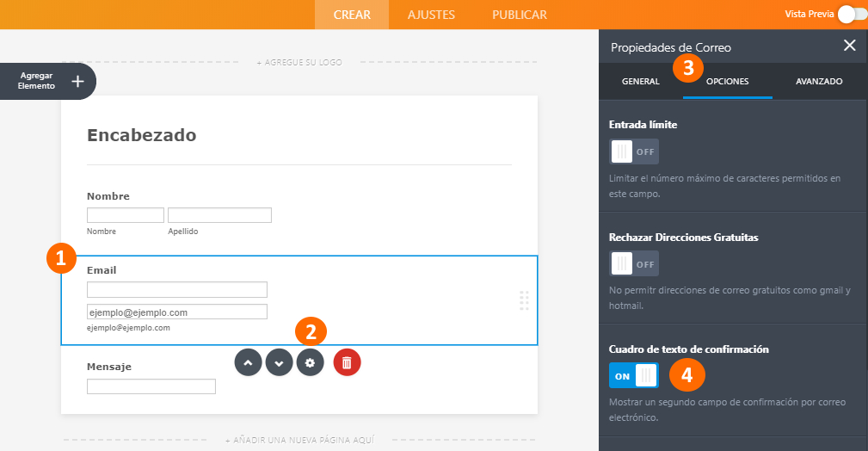Toggle the Vista Previa switch
This screenshot has width=868, height=451.
(851, 14)
